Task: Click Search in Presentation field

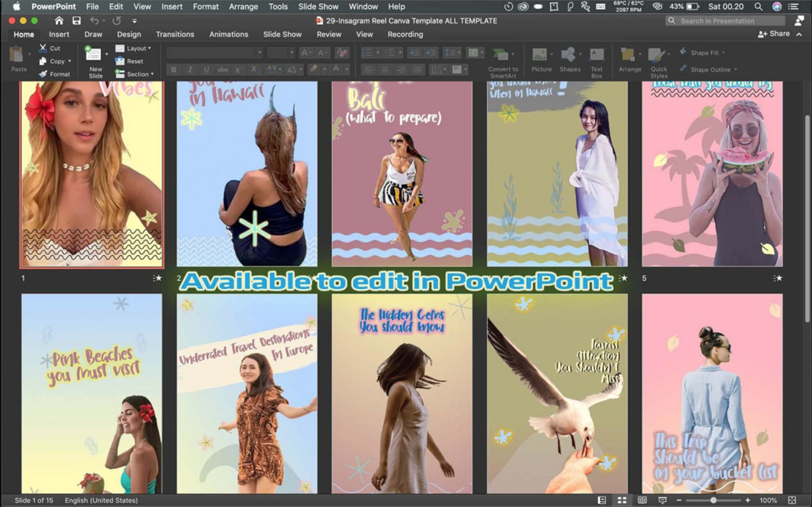Action: 726,21
